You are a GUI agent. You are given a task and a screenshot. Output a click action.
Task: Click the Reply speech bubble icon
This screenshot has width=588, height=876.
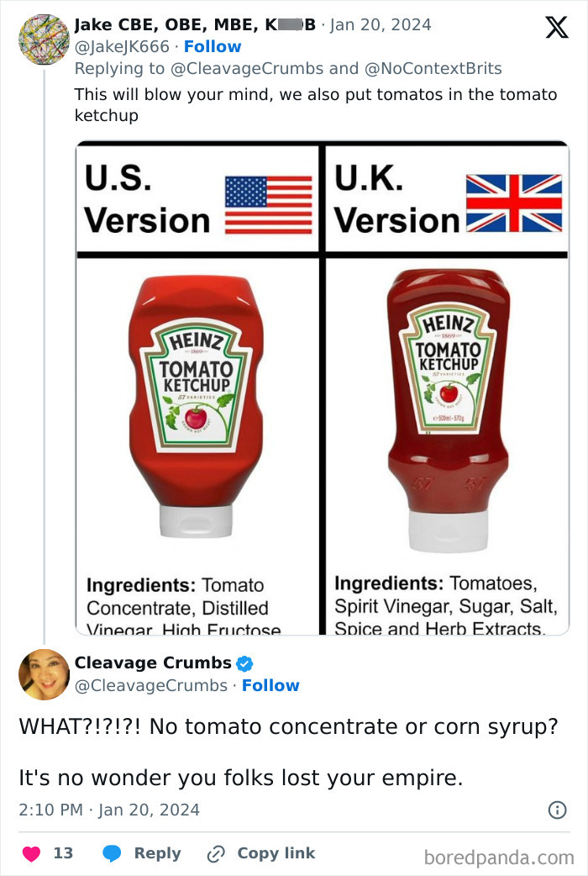(113, 852)
